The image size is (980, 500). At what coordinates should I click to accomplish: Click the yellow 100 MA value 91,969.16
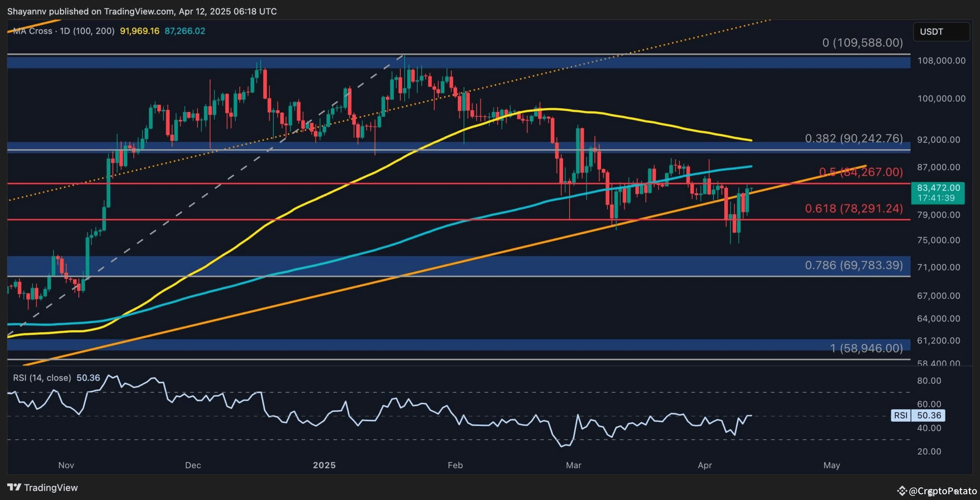pos(139,31)
